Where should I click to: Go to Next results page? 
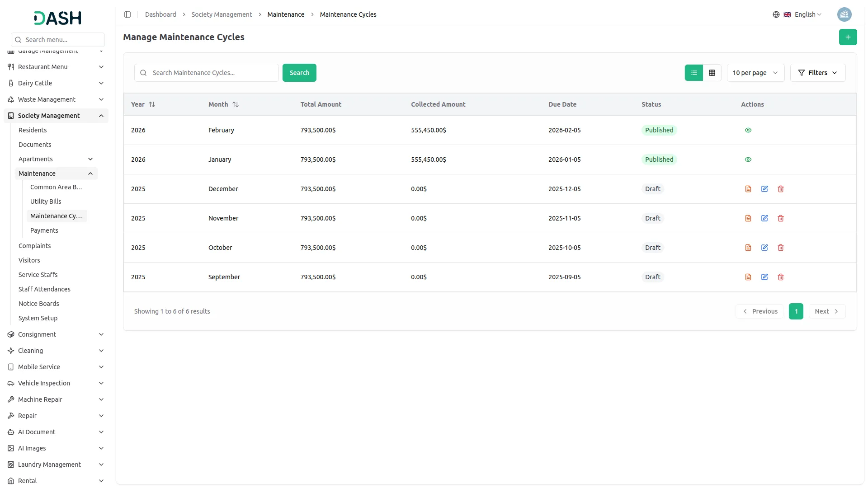click(826, 311)
